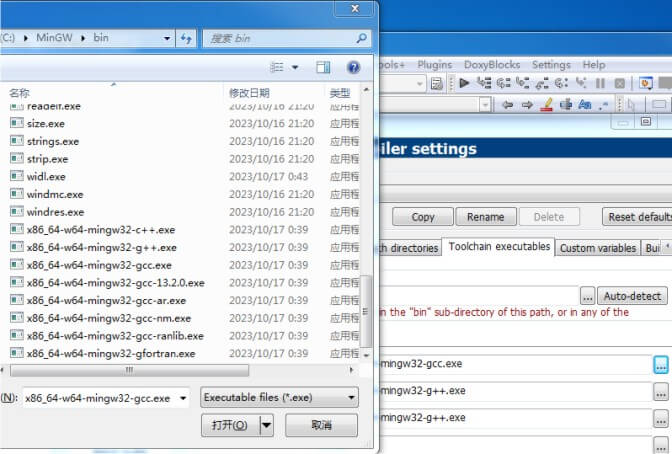Click the Run to cursor debugger icon
Image resolution: width=672 pixels, height=454 pixels.
point(484,83)
